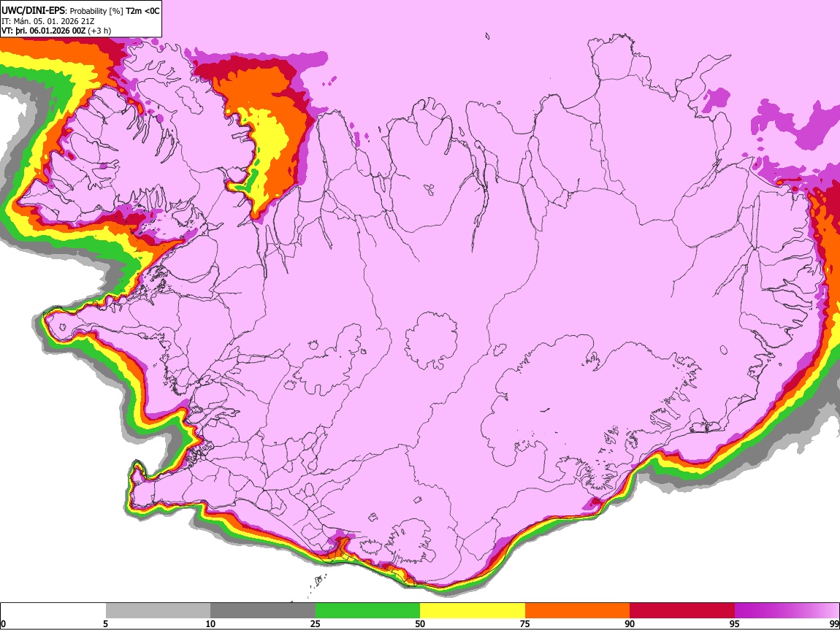
Task: Click the white 0–5 legend color segment
Action: pyautogui.click(x=53, y=611)
